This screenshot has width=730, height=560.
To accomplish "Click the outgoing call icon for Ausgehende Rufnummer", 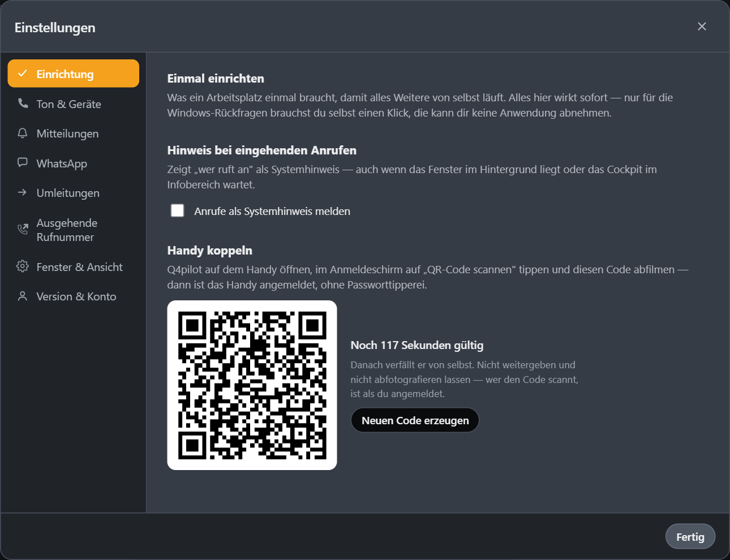I will [23, 229].
